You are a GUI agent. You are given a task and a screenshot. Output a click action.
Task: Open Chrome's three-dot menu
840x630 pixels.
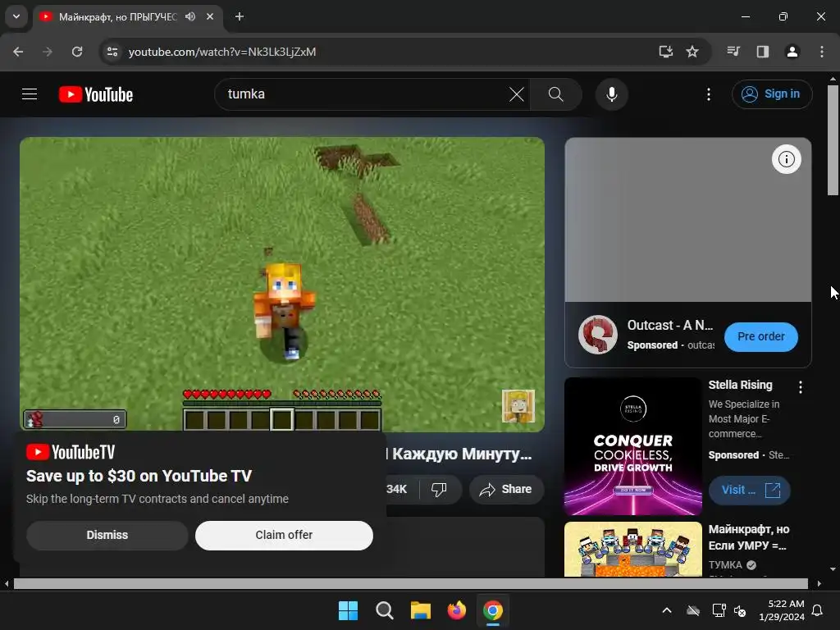tap(822, 52)
